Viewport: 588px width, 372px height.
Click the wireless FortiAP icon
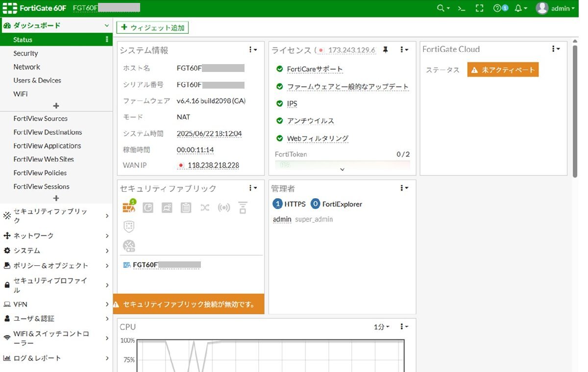(224, 208)
